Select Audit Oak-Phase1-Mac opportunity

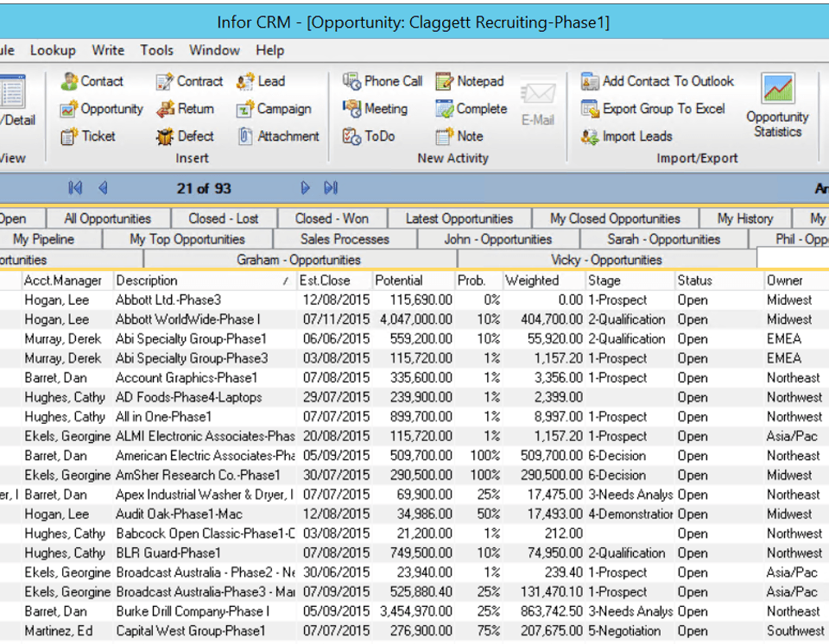414,514
